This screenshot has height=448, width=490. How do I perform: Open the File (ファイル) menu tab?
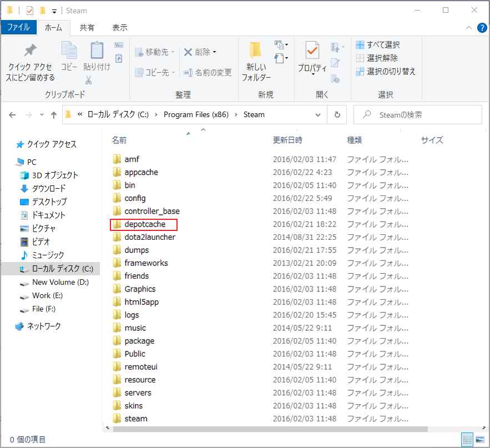click(18, 27)
